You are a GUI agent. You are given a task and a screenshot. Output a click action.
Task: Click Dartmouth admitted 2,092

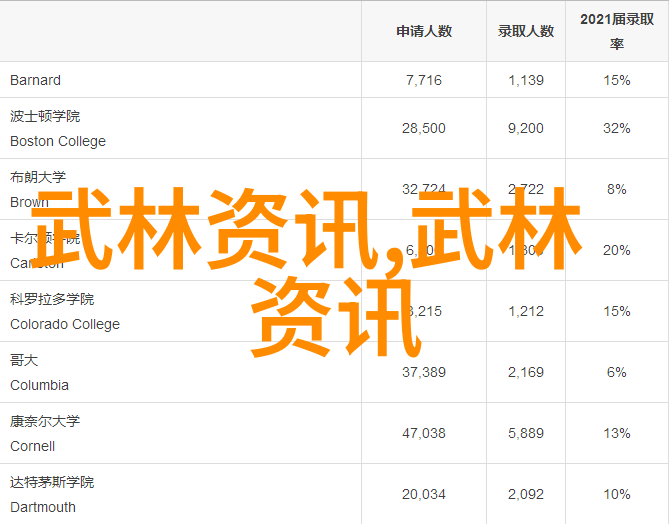coord(526,495)
